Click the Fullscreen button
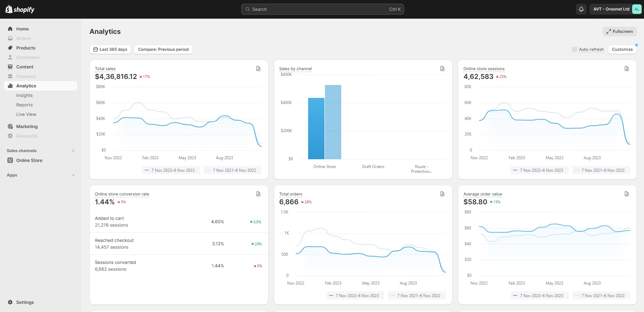The width and height of the screenshot is (644, 312). [619, 32]
